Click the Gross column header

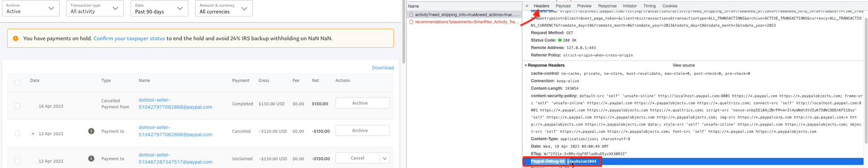(264, 80)
